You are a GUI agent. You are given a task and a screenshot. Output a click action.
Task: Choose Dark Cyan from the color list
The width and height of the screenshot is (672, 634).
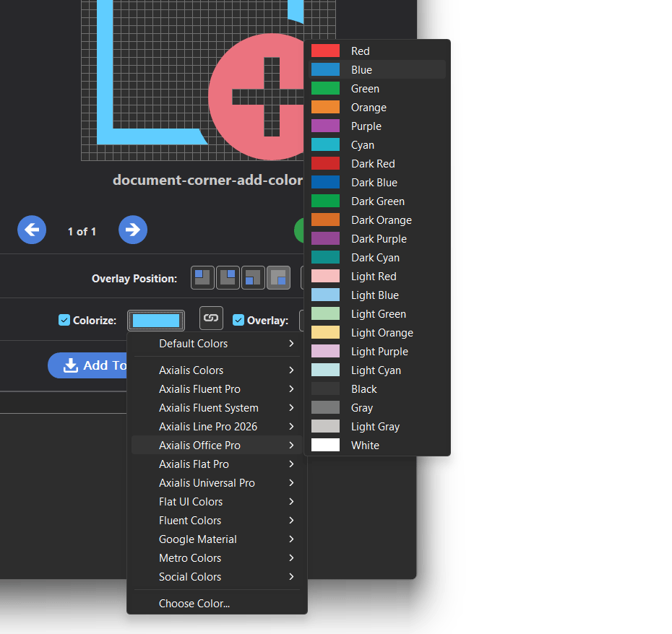375,257
